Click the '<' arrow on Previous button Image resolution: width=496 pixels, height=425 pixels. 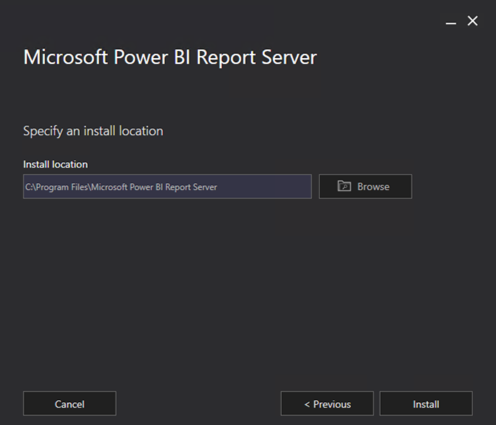pos(307,404)
